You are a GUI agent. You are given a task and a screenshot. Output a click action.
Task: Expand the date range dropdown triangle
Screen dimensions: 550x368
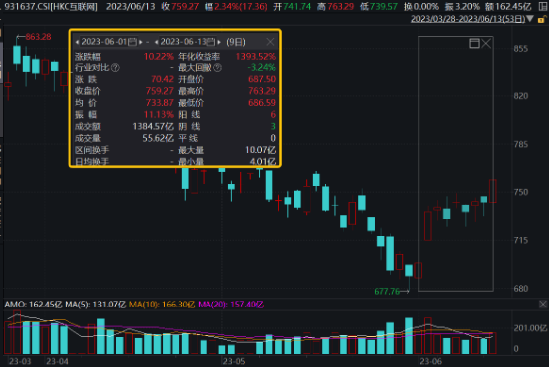pos(530,19)
